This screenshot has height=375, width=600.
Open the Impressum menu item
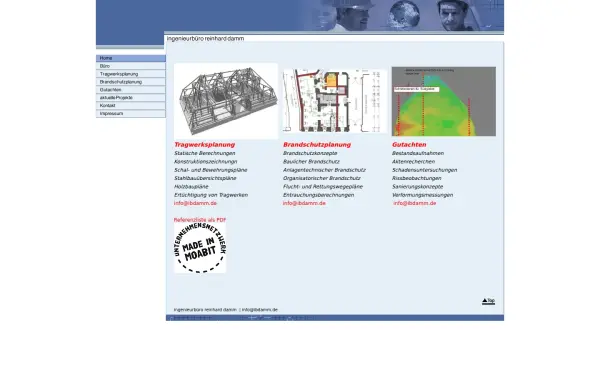tap(131, 114)
